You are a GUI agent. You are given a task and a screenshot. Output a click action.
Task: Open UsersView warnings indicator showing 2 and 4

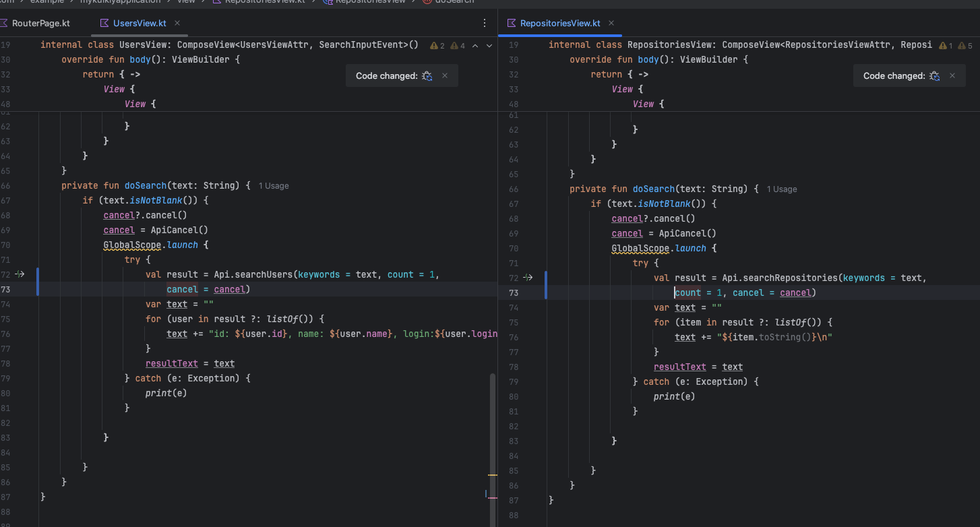tap(448, 46)
